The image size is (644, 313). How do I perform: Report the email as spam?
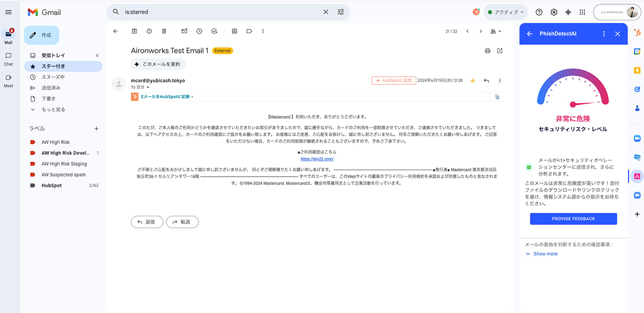[150, 31]
